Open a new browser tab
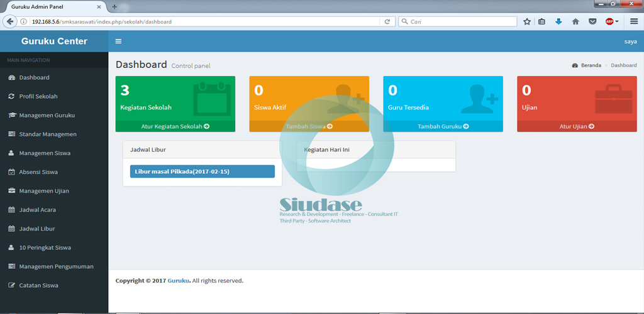Image resolution: width=644 pixels, height=314 pixels. tap(114, 6)
